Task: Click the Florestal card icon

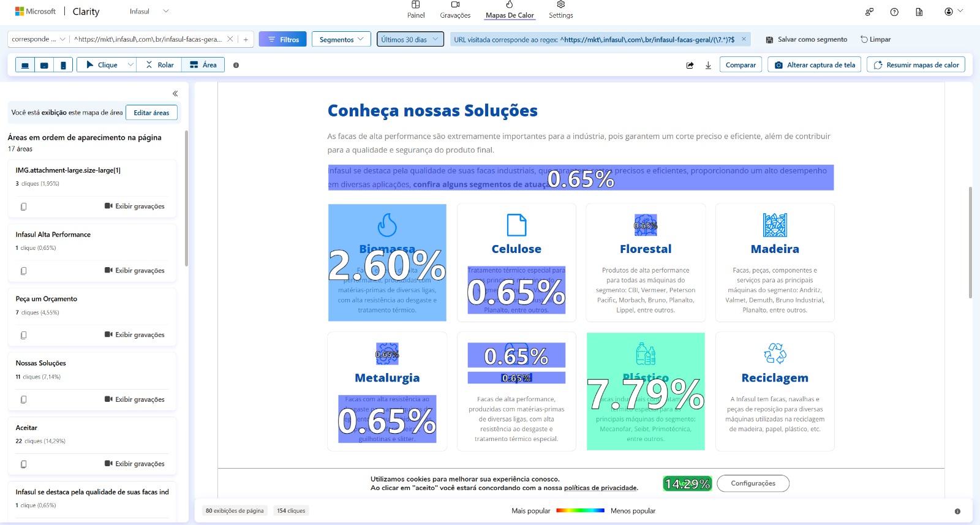Action: pyautogui.click(x=646, y=225)
